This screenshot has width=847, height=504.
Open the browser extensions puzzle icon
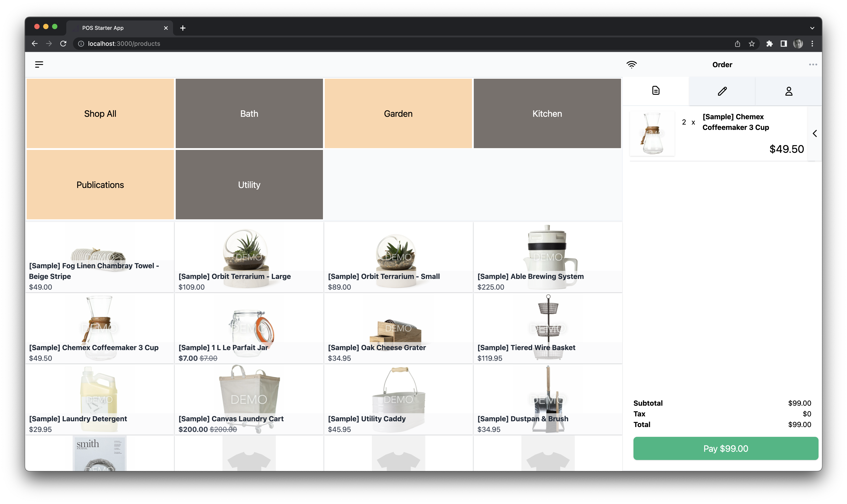[x=769, y=43]
